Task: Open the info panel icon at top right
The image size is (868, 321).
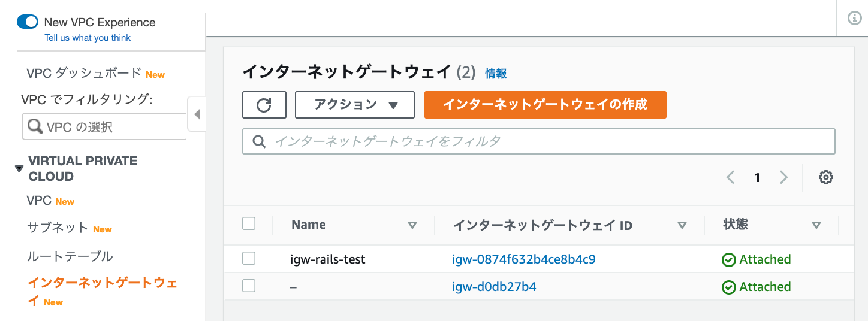Action: tap(855, 19)
